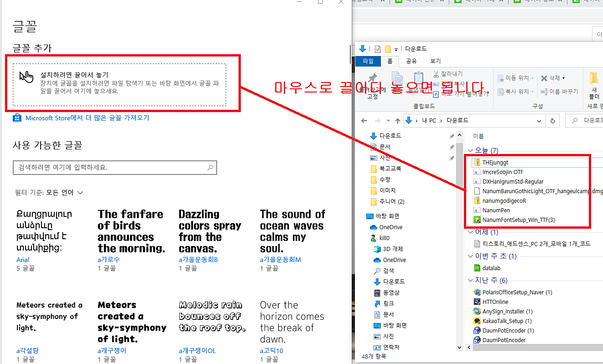Select nanumgodigecoR zip file
This screenshot has width=603, height=364.
pos(500,200)
